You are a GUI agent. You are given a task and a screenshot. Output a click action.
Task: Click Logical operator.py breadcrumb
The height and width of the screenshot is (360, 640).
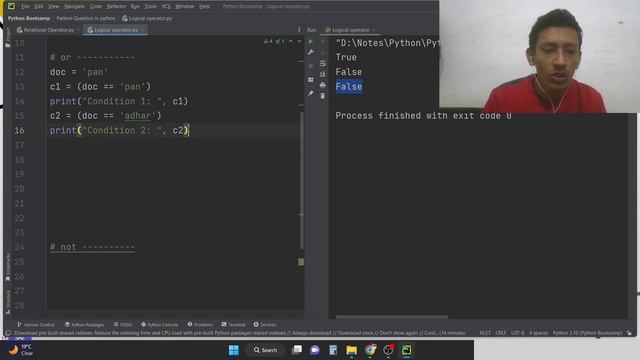(x=147, y=18)
